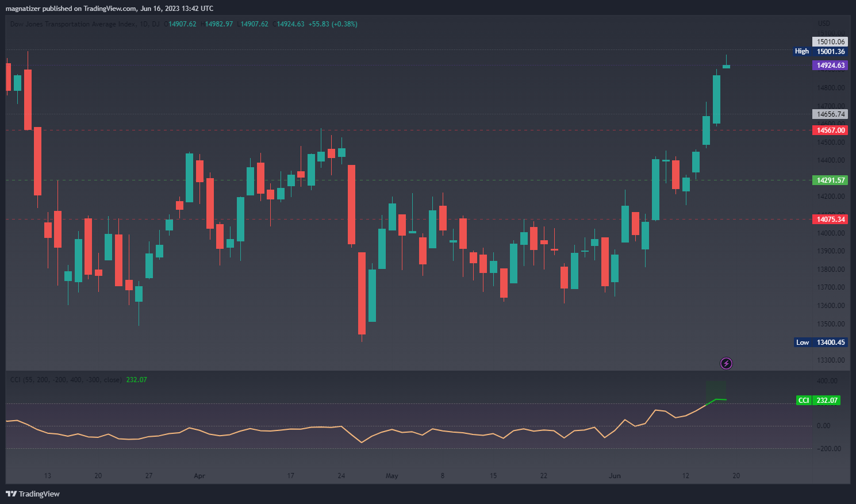Image resolution: width=856 pixels, height=504 pixels.
Task: Click the published-on TradingView.com header text
Action: pyautogui.click(x=110, y=9)
